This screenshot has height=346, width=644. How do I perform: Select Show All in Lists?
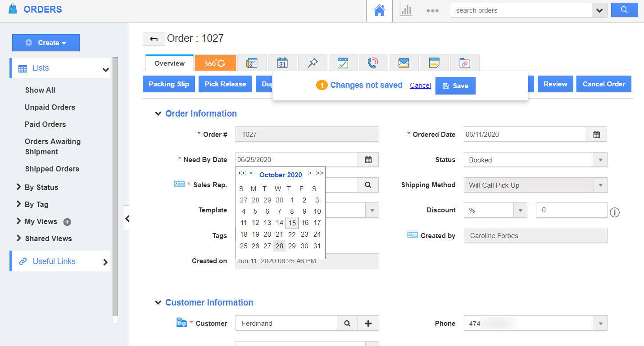pyautogui.click(x=40, y=90)
